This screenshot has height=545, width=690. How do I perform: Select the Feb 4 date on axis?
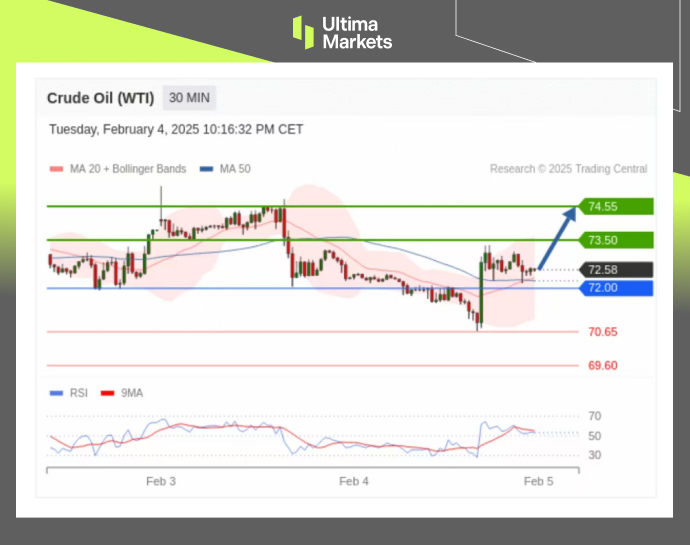(354, 481)
